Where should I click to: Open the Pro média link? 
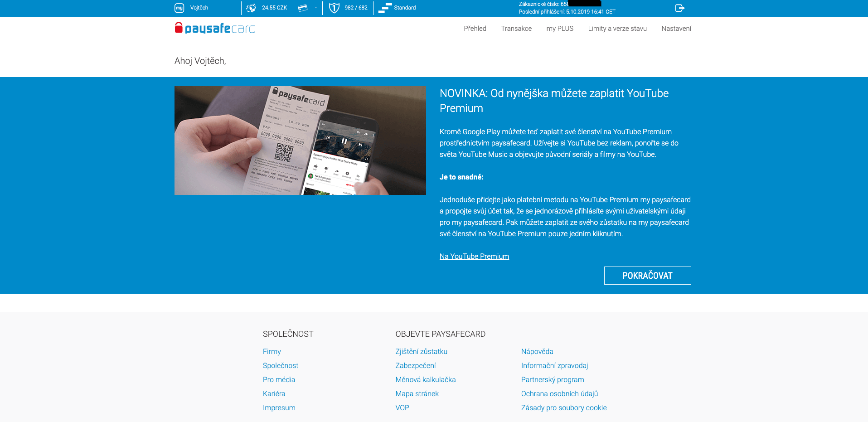click(x=279, y=380)
